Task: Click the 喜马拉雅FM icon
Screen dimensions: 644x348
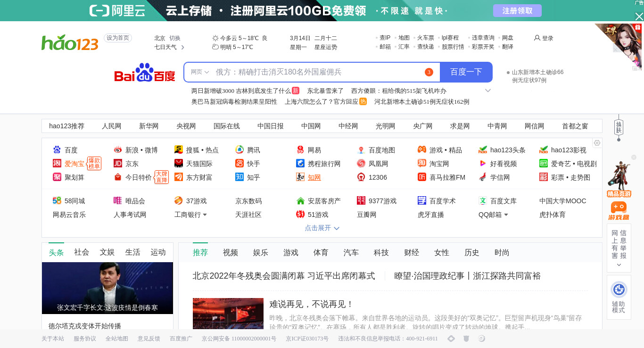Action: point(422,177)
